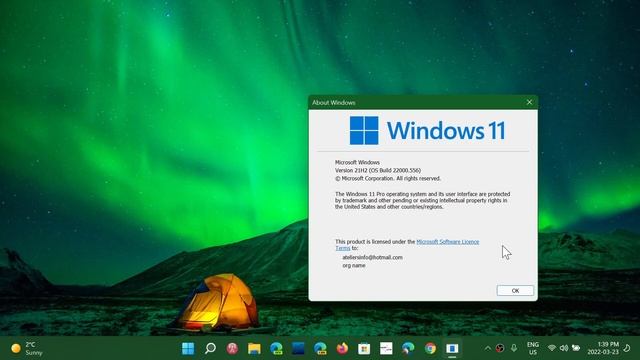The height and width of the screenshot is (360, 640).
Task: Select the active About Windows taskbar icon
Action: pos(452,349)
